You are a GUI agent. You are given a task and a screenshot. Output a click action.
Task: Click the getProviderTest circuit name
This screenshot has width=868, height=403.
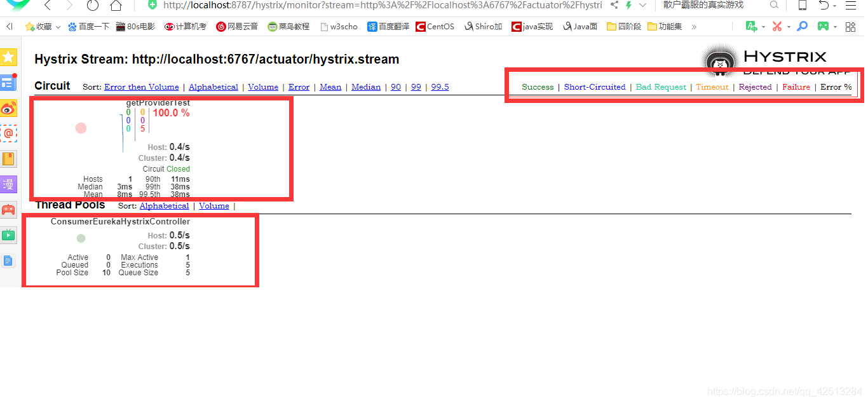[x=158, y=103]
